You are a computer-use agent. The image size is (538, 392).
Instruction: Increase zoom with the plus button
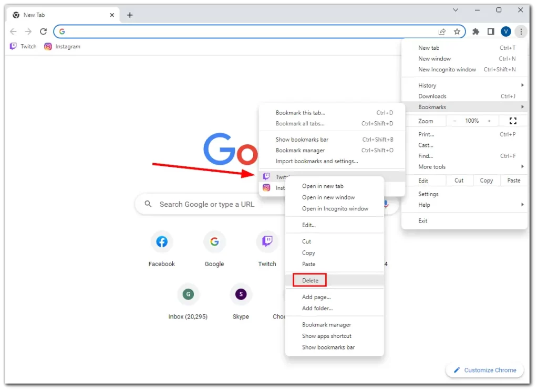pos(489,121)
